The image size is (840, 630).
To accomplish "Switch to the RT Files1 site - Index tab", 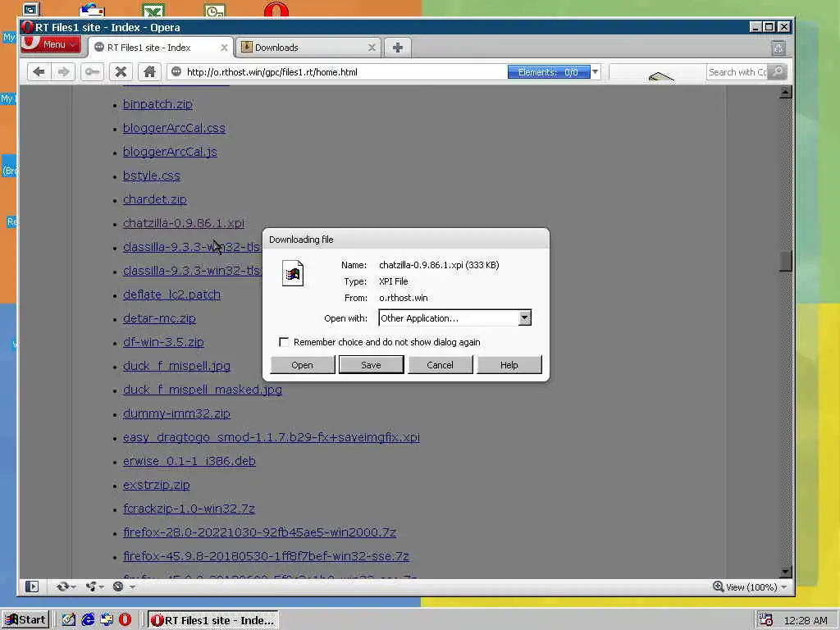I will point(160,48).
